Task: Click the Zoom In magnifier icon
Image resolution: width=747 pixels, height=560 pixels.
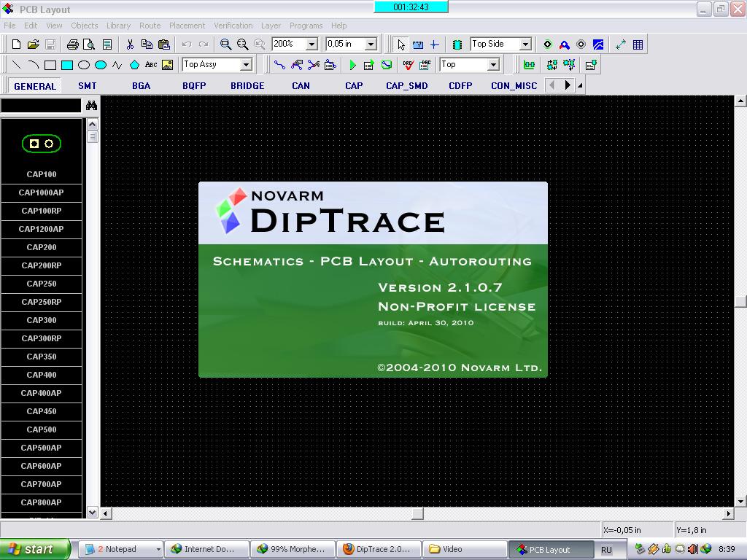Action: [226, 44]
